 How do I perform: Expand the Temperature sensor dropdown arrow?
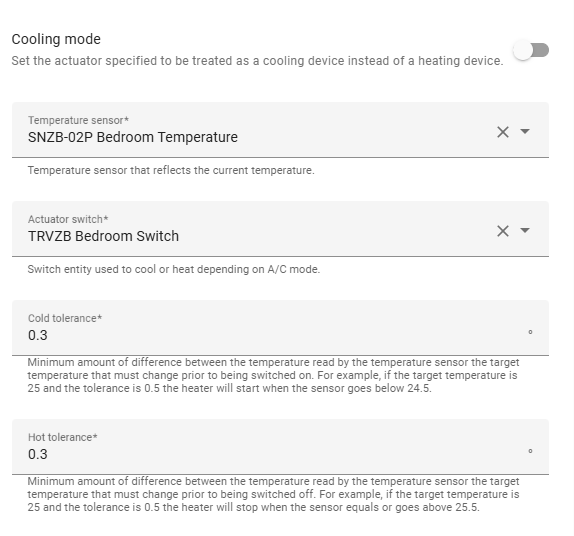pos(525,131)
